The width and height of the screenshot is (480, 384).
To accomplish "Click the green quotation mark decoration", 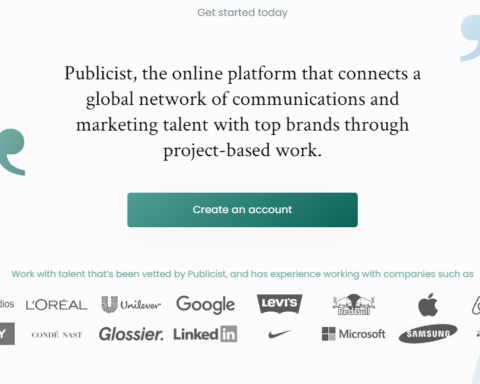I will point(12,152).
